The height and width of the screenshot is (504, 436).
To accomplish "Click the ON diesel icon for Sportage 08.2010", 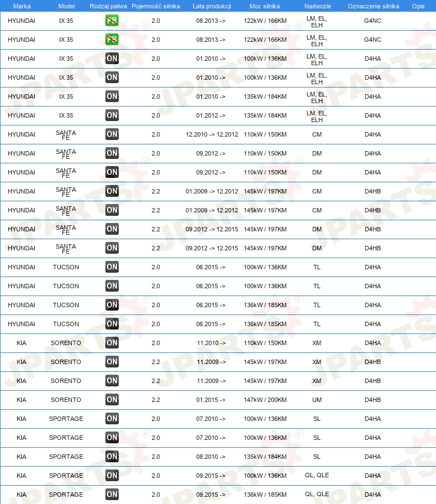I will 112,457.
